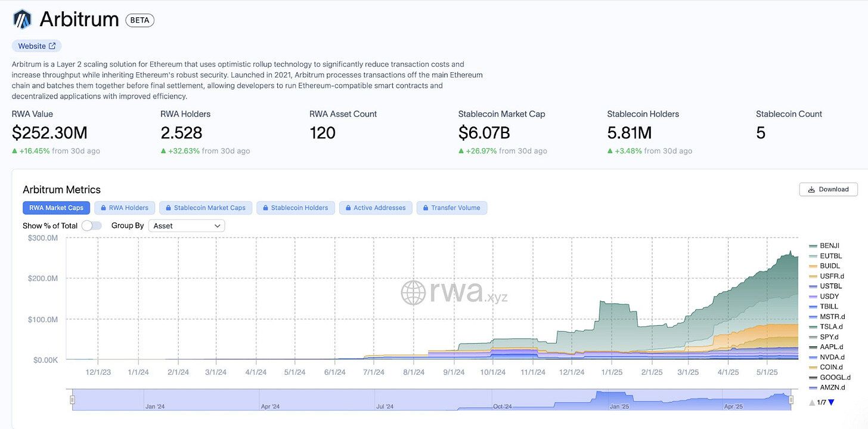Click the lock icon on Transfer Volume tab

click(x=426, y=208)
